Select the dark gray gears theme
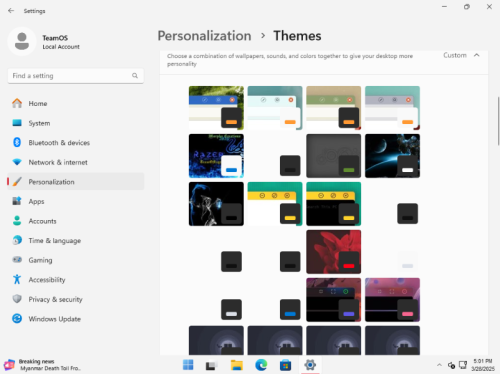 click(333, 156)
